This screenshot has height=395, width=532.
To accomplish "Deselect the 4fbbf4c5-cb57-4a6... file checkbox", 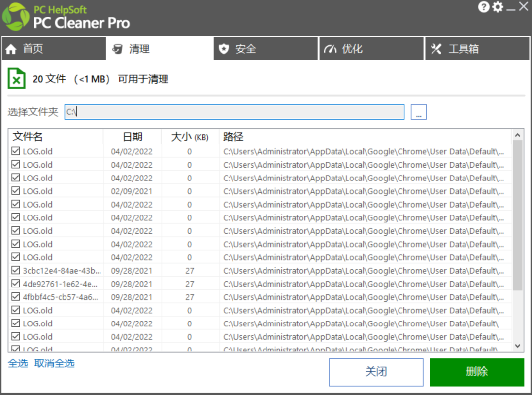I will [x=16, y=297].
